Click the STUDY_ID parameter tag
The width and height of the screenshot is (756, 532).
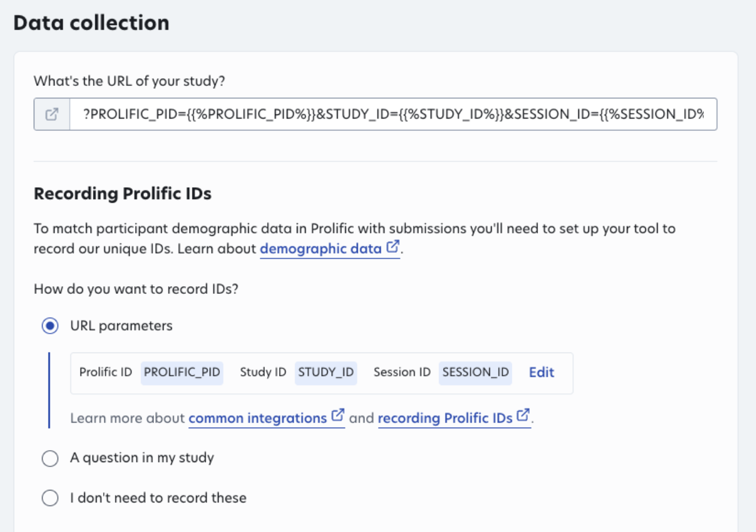point(326,373)
